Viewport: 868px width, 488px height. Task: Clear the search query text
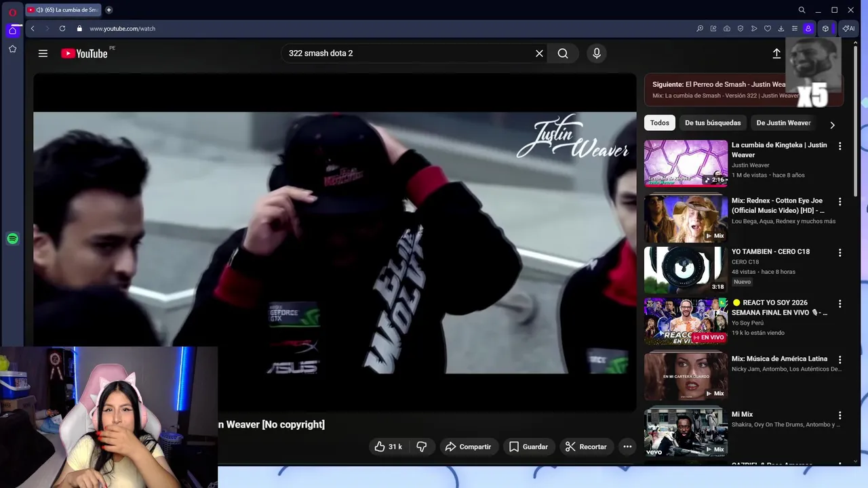(539, 54)
